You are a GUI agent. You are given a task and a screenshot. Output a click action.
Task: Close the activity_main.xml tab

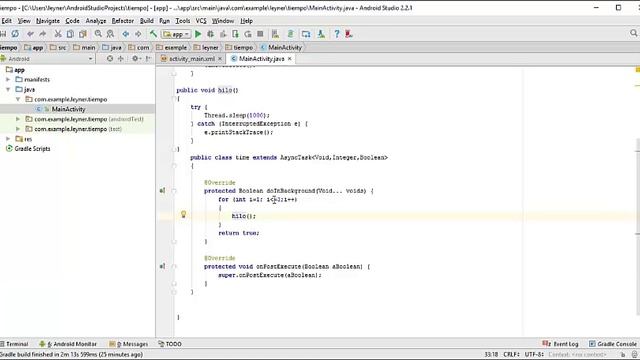[220, 59]
